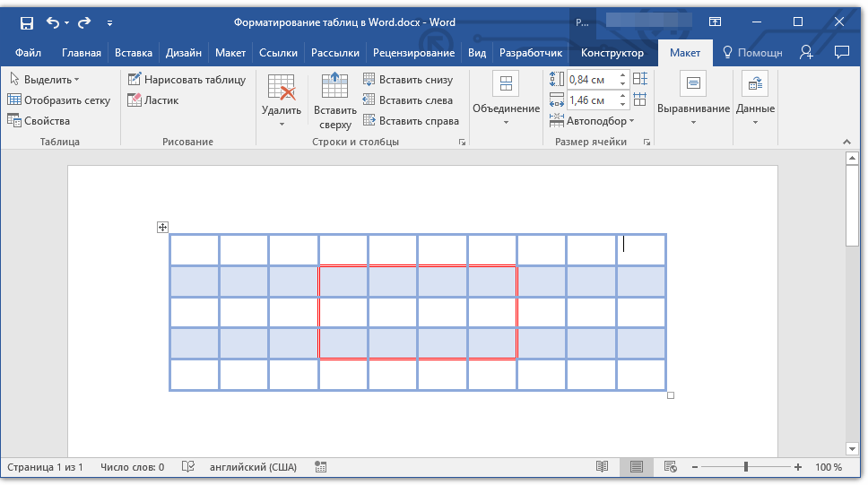Viewport: 868px width, 485px height.
Task: Click Число слов: 0 in status bar
Action: [133, 467]
